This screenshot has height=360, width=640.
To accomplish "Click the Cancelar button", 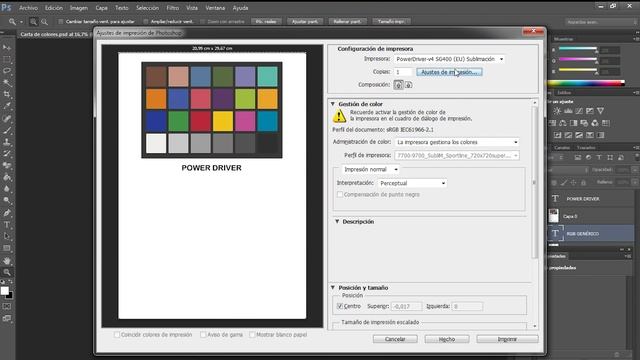I will pos(395,339).
